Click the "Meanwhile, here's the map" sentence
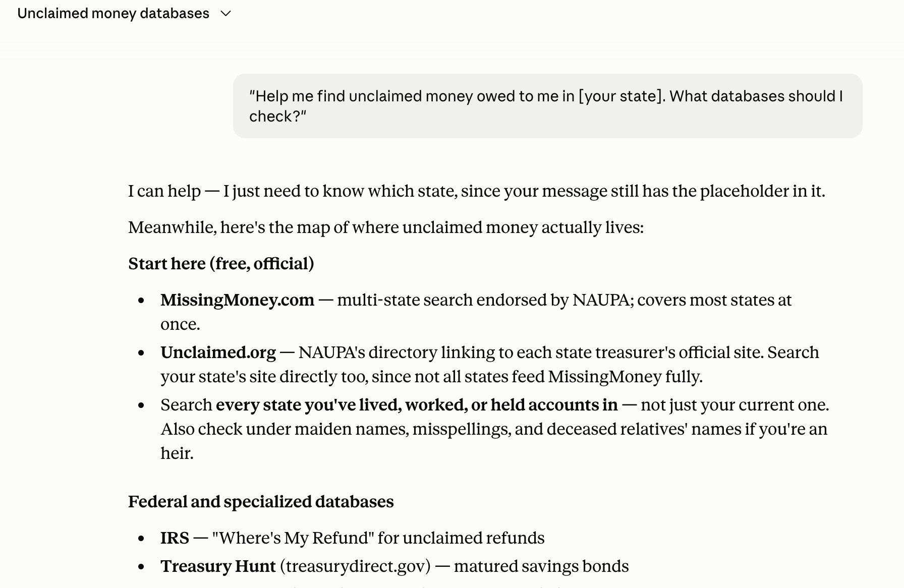 pos(386,227)
